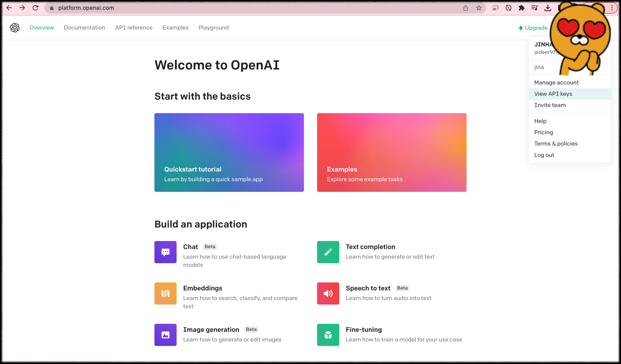Open the Quickstart tutorial card
The image size is (621, 364).
coord(229,152)
